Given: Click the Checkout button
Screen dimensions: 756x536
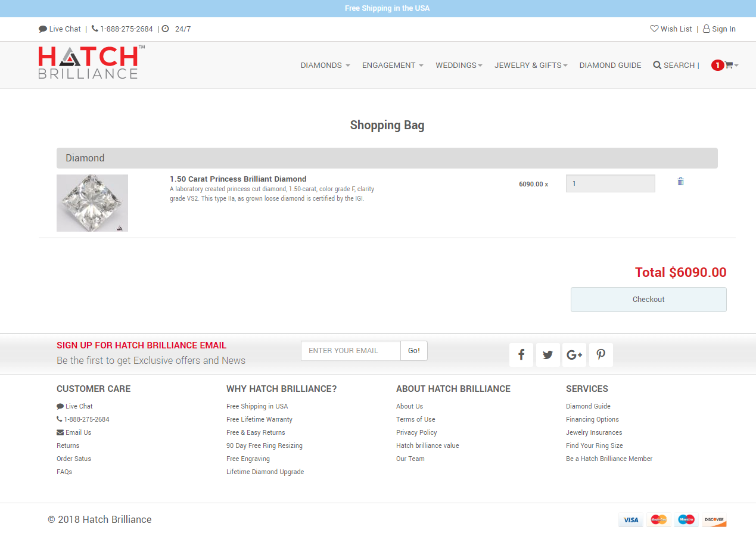Looking at the screenshot, I should (649, 300).
